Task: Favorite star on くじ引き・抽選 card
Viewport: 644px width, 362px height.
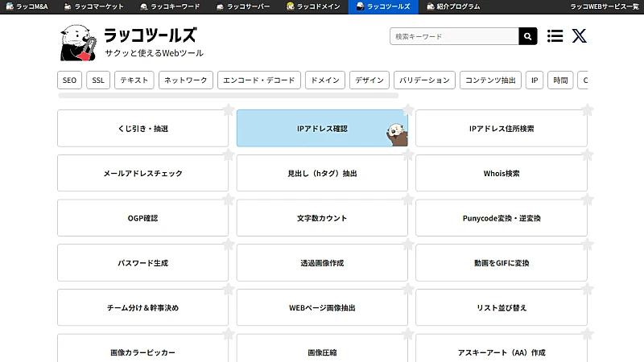Action: (229, 110)
